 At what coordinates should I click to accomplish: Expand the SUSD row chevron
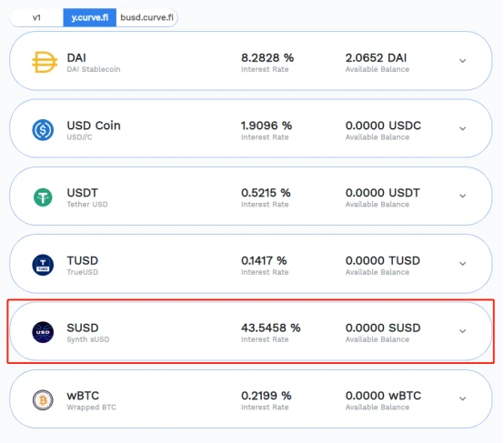(462, 331)
